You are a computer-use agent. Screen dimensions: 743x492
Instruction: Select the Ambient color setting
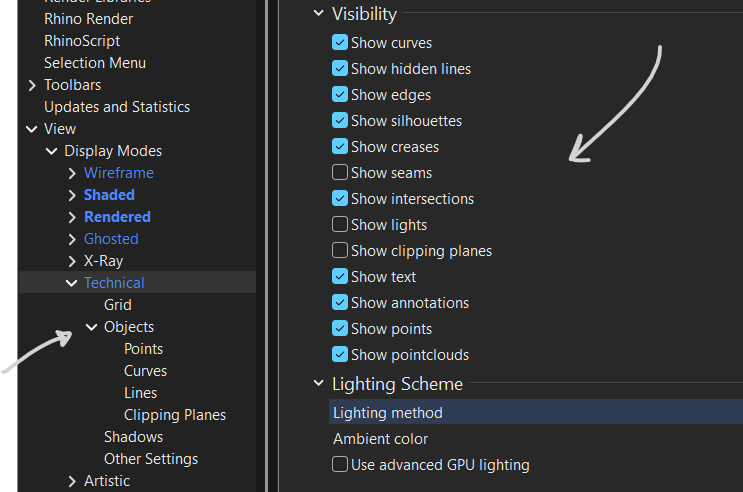click(380, 439)
